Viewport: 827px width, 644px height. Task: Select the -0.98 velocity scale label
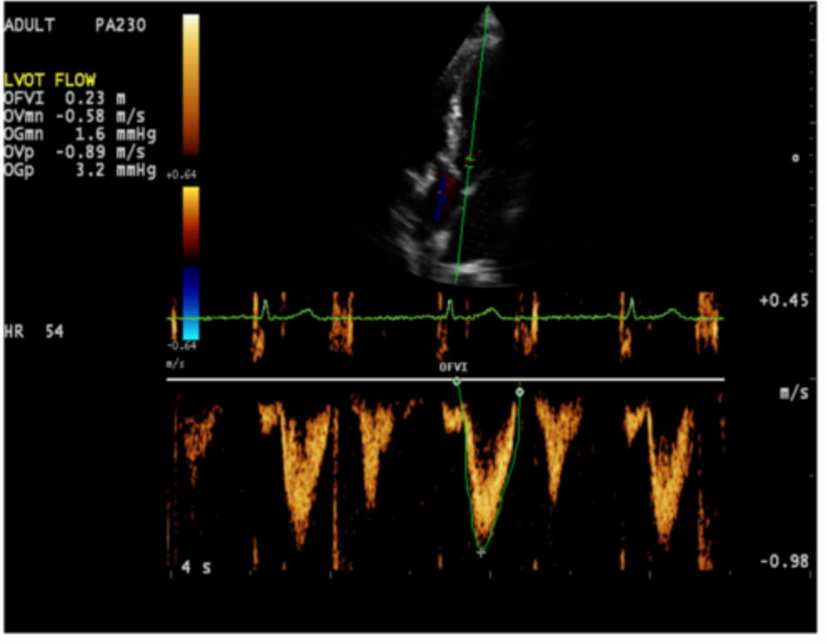(x=784, y=562)
